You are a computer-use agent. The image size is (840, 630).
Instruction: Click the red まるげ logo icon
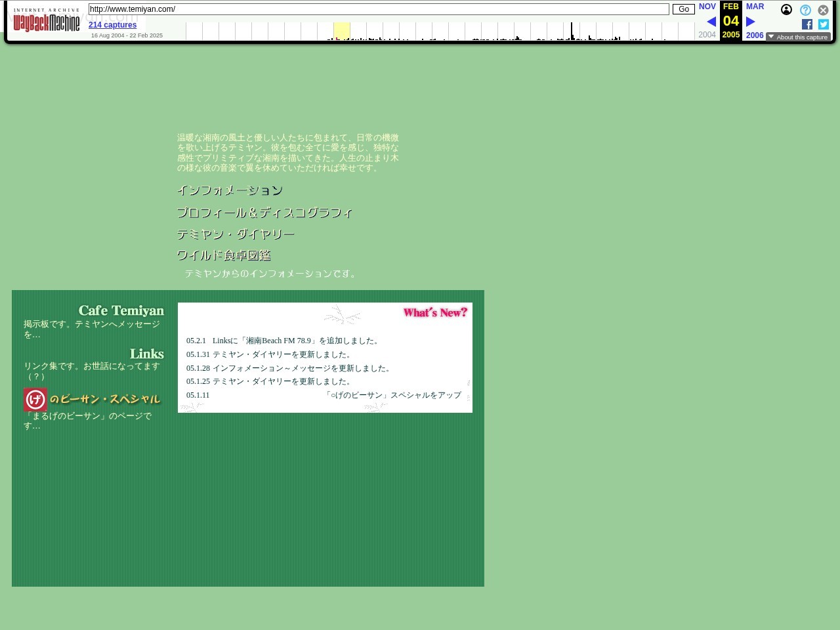point(35,399)
